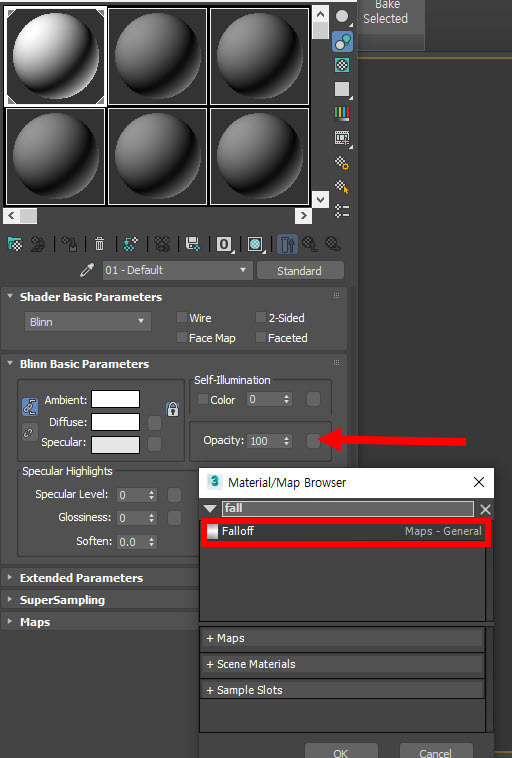Image resolution: width=512 pixels, height=758 pixels.
Task: Open the Specular color swatch
Action: pyautogui.click(x=116, y=445)
